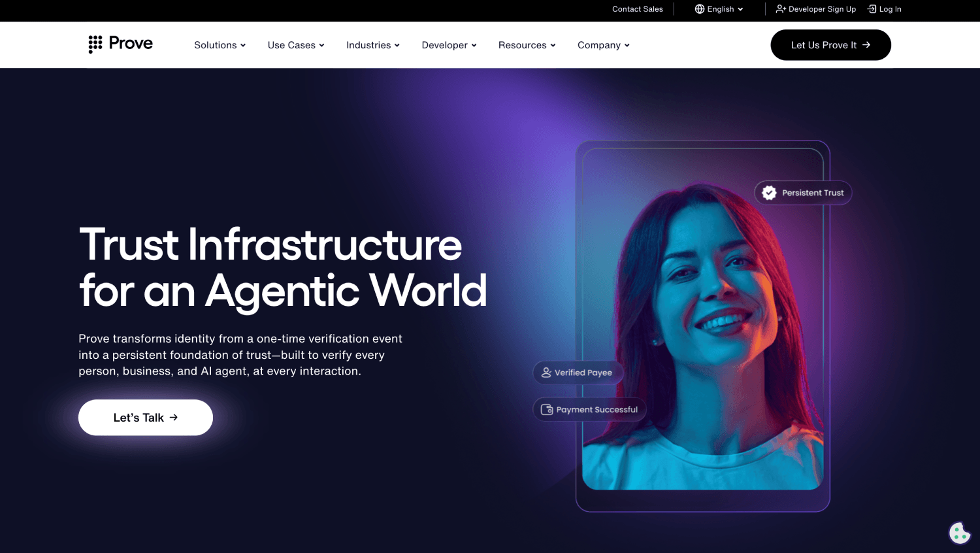Open the Company menu label
This screenshot has width=980, height=553.
598,45
